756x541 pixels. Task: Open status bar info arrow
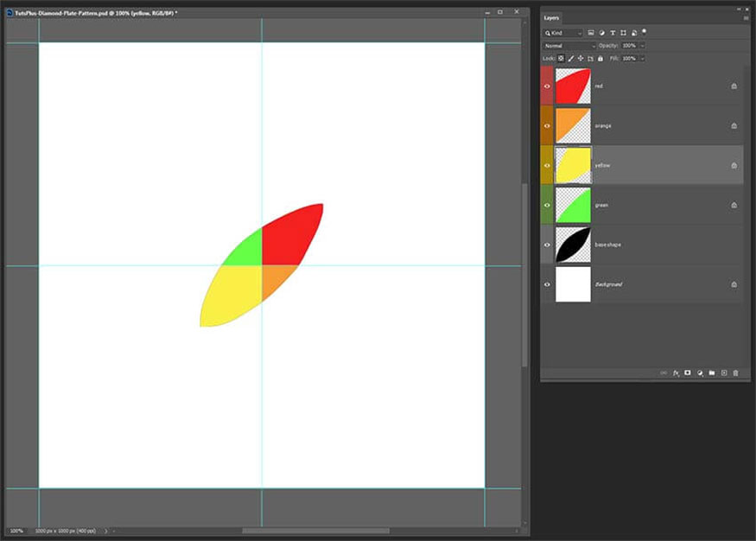106,531
